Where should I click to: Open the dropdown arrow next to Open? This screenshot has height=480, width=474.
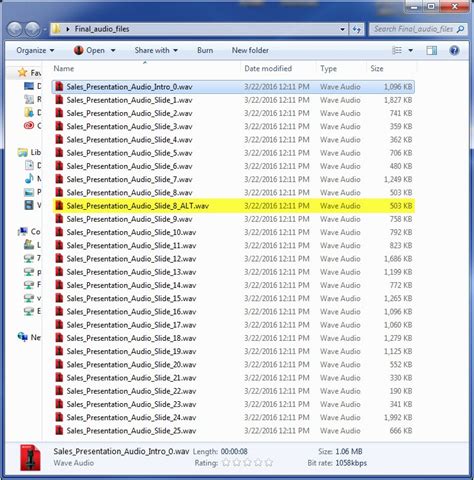point(113,51)
